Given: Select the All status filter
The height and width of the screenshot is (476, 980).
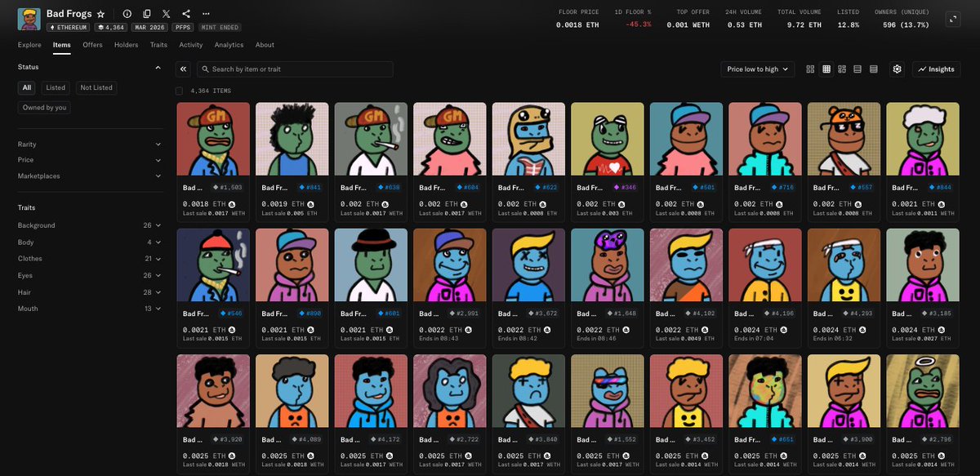Looking at the screenshot, I should point(27,87).
